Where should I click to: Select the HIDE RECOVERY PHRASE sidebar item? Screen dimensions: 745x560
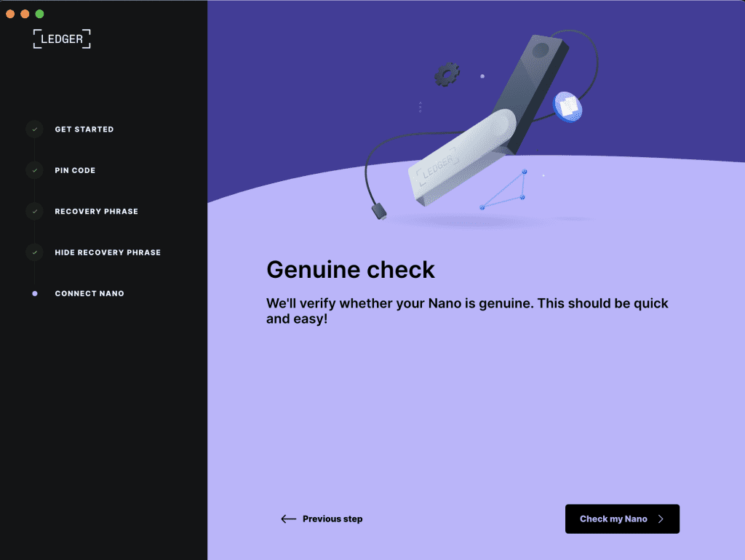pyautogui.click(x=108, y=252)
